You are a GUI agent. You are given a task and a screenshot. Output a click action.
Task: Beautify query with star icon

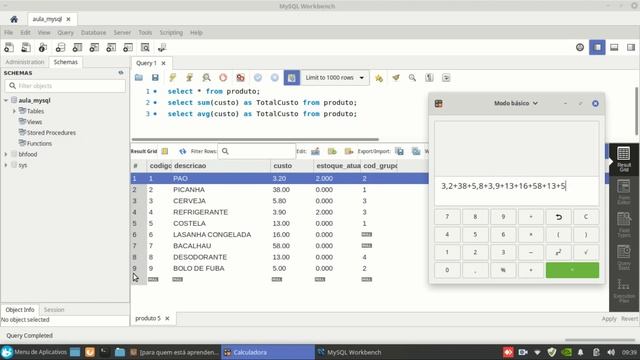tap(379, 78)
